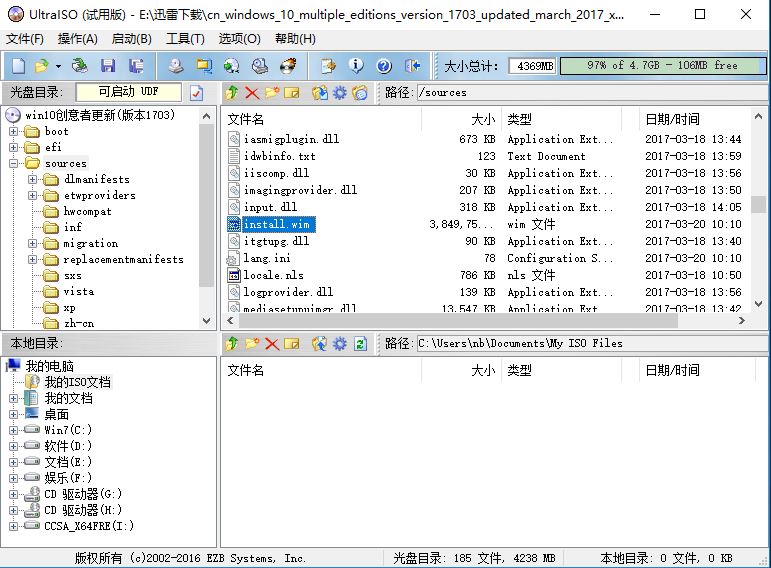Screen dimensions: 771x568
Task: Click the Info toolbar icon
Action: click(x=356, y=65)
